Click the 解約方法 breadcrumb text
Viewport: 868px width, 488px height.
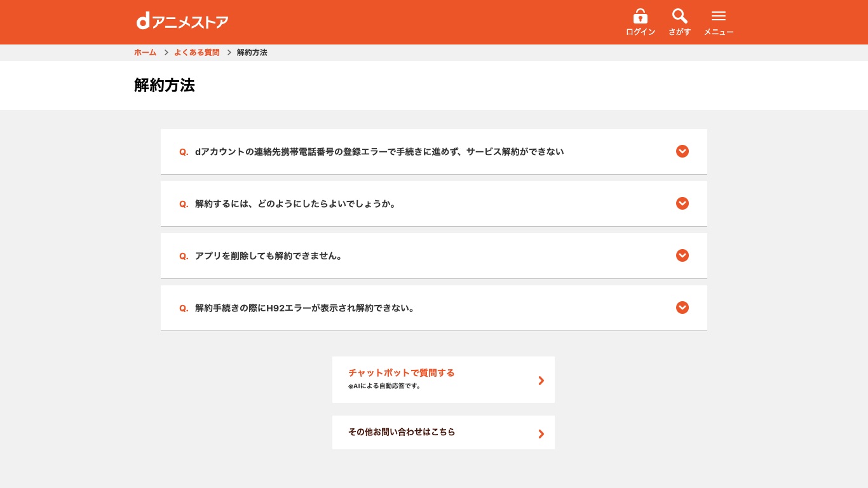252,53
